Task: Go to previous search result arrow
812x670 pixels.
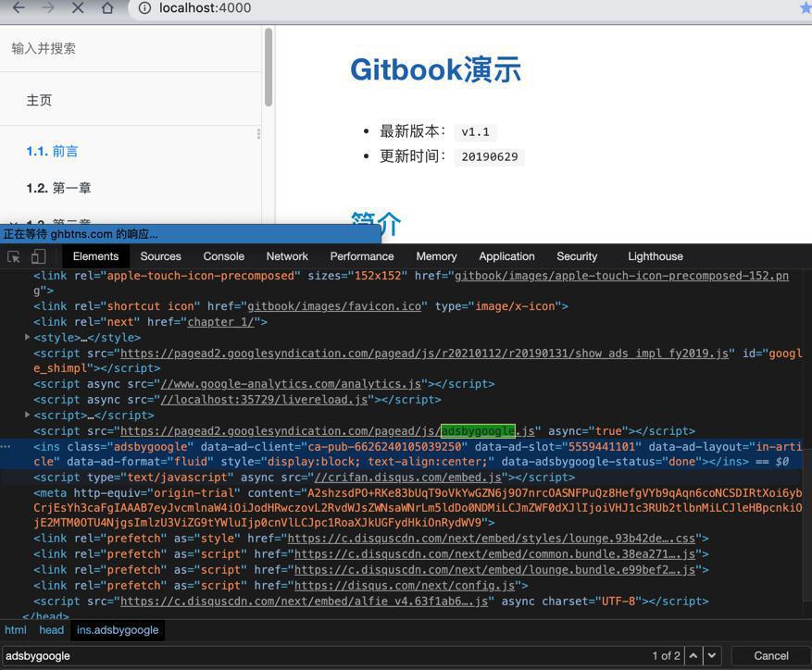Action: click(693, 655)
